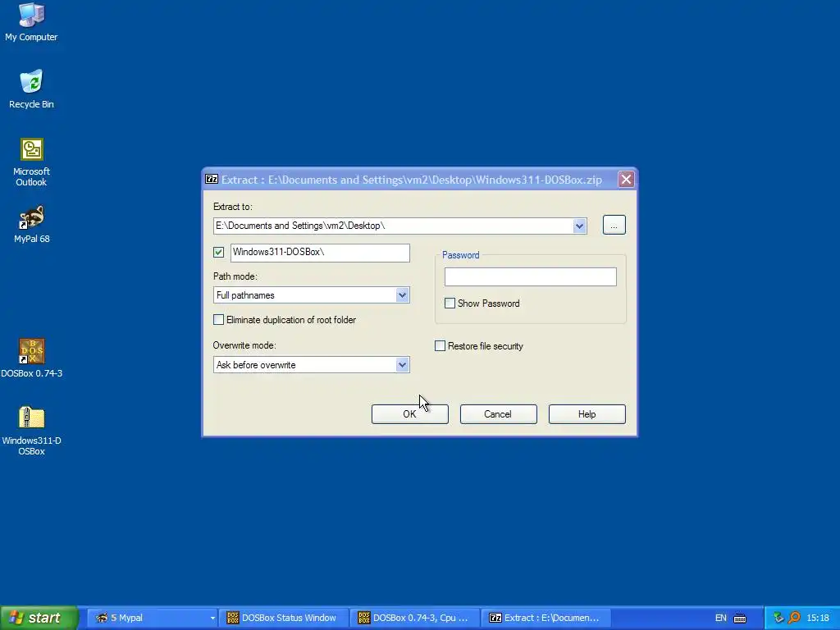The height and width of the screenshot is (630, 840).
Task: Select Windows311-DOSBox zip archive icon
Action: [x=31, y=431]
